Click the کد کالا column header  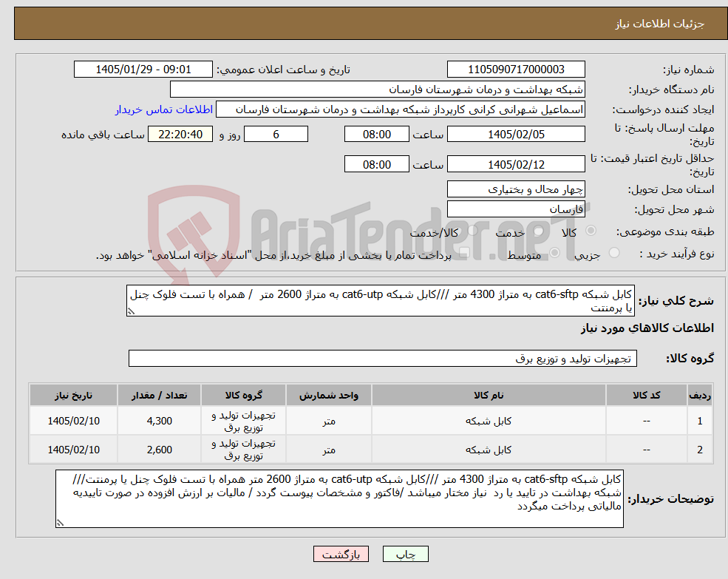point(646,395)
